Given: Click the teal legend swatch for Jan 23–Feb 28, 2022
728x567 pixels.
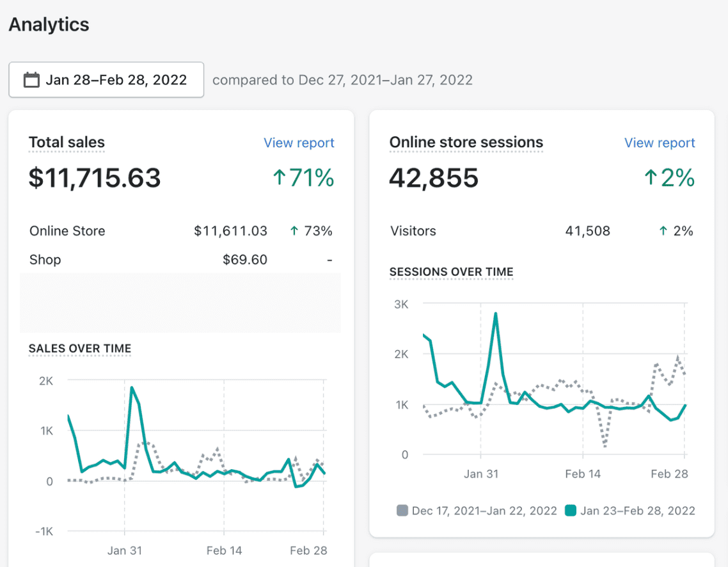Looking at the screenshot, I should (571, 511).
